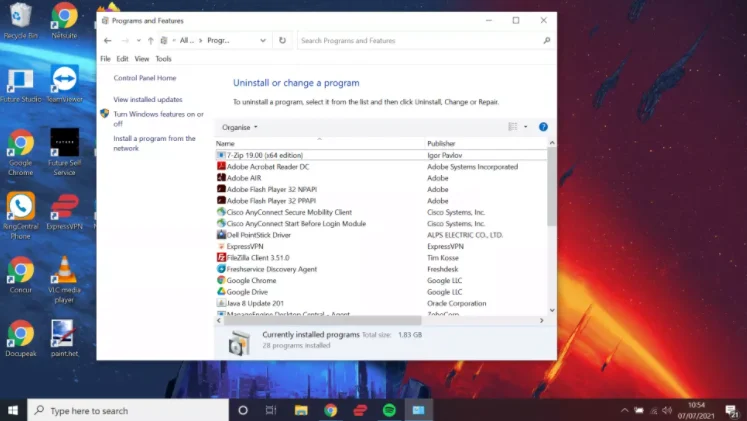Launch paint.net from the desktop
The height and width of the screenshot is (421, 747).
[x=64, y=338]
